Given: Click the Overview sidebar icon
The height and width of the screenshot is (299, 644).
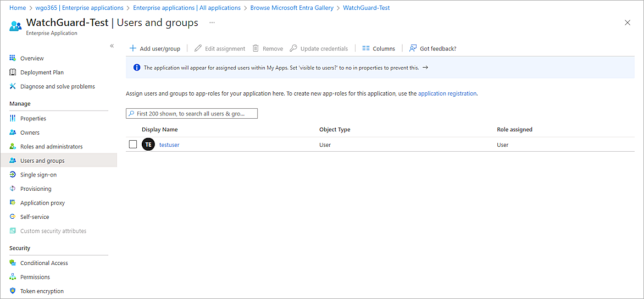Looking at the screenshot, I should click(x=12, y=58).
